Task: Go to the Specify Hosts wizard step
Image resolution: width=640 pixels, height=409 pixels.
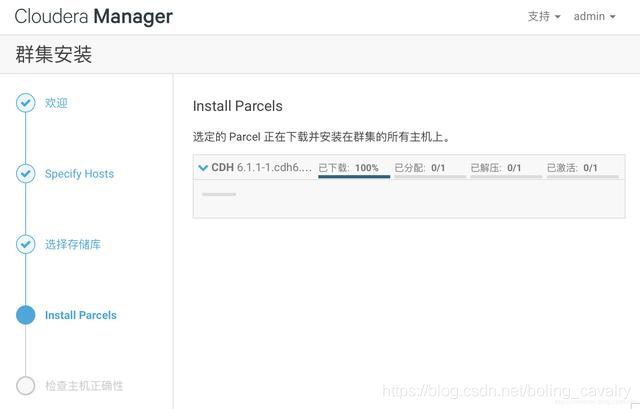Action: coord(79,174)
